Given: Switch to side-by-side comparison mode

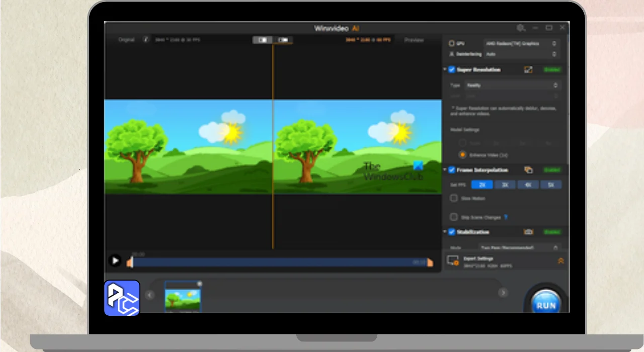Looking at the screenshot, I should click(283, 40).
